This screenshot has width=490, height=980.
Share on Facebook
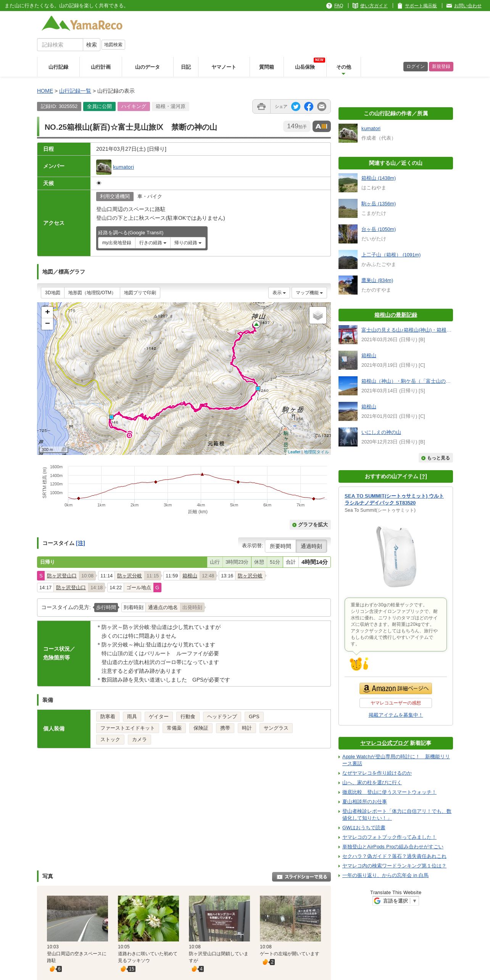click(309, 106)
